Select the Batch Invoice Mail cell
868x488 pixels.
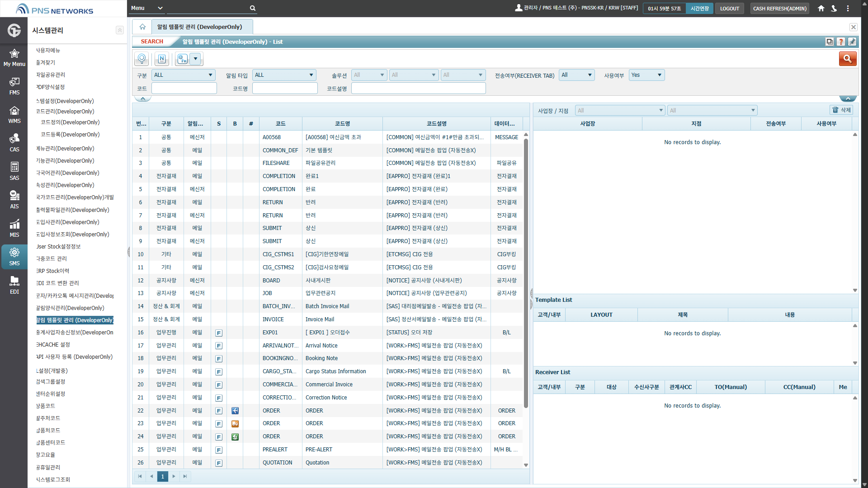coord(342,306)
